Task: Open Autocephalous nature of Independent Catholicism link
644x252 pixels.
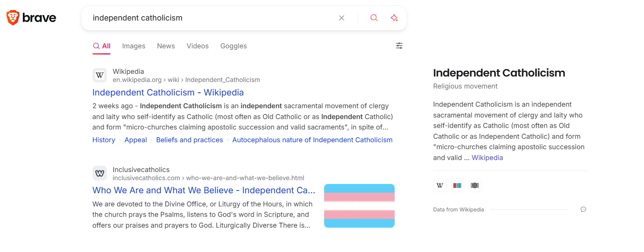Action: click(312, 140)
